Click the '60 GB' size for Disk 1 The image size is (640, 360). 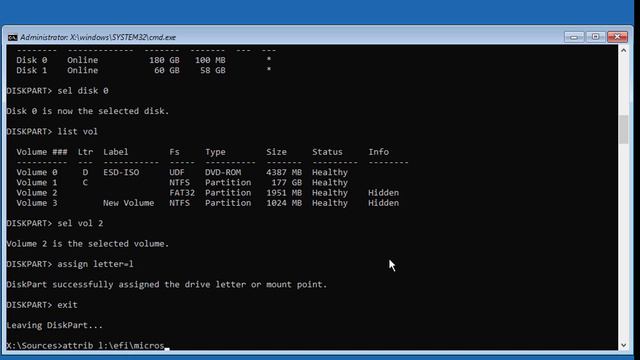tap(167, 70)
